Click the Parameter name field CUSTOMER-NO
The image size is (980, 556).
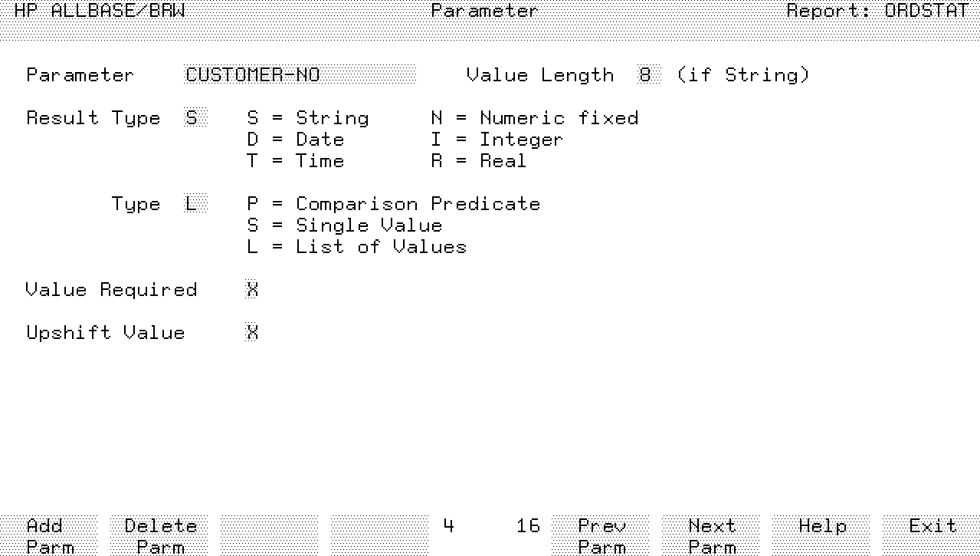coord(300,75)
